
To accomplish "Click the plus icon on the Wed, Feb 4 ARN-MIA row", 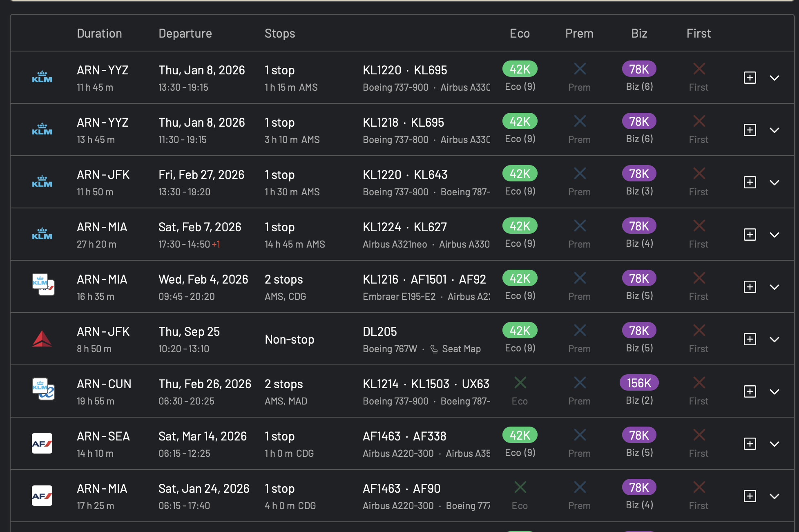I will [750, 287].
